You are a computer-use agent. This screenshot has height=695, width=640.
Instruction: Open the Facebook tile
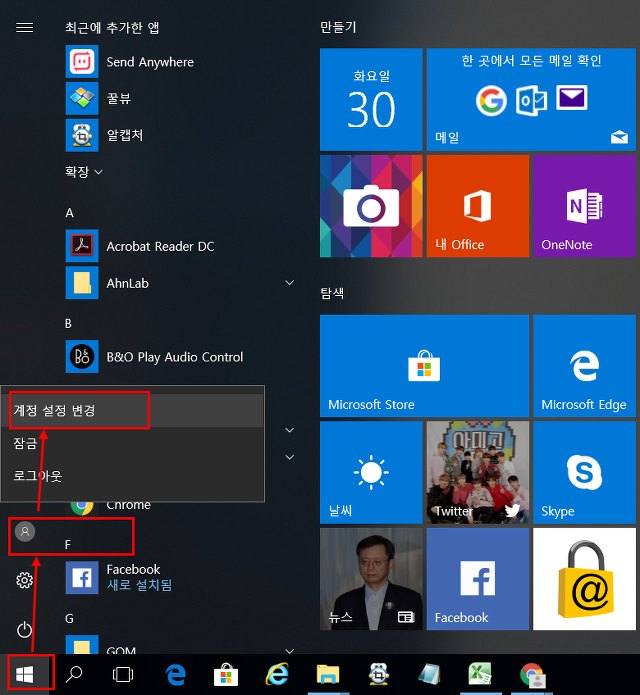[x=478, y=579]
